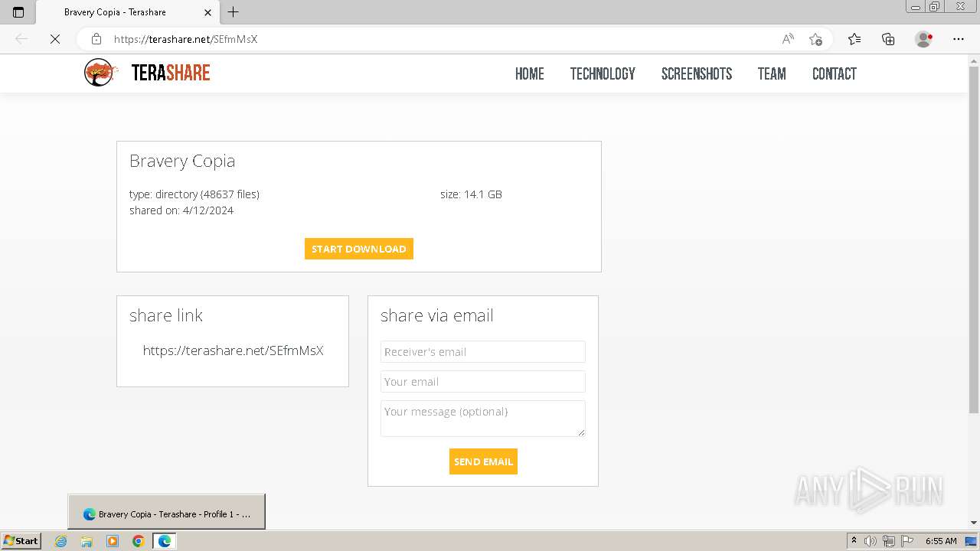Screen dimensions: 980x551
Task: Open the volume tray icon
Action: (871, 541)
